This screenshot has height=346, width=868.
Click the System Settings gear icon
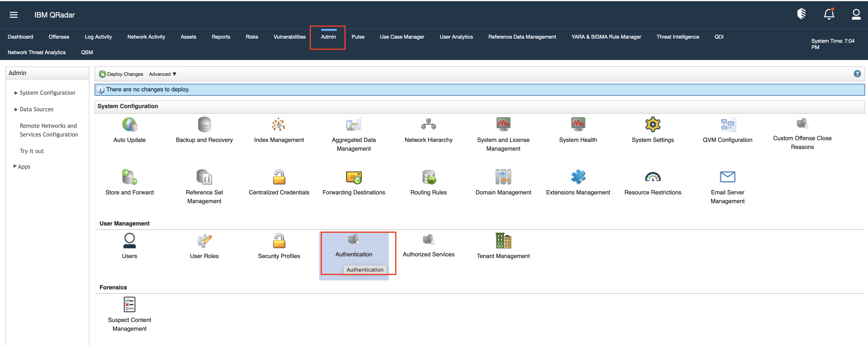653,124
